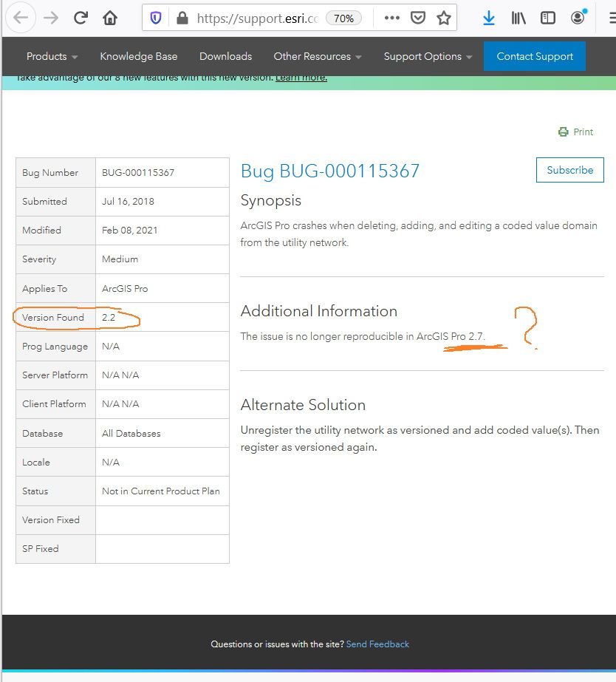
Task: Subscribe to this bug
Action: click(570, 170)
